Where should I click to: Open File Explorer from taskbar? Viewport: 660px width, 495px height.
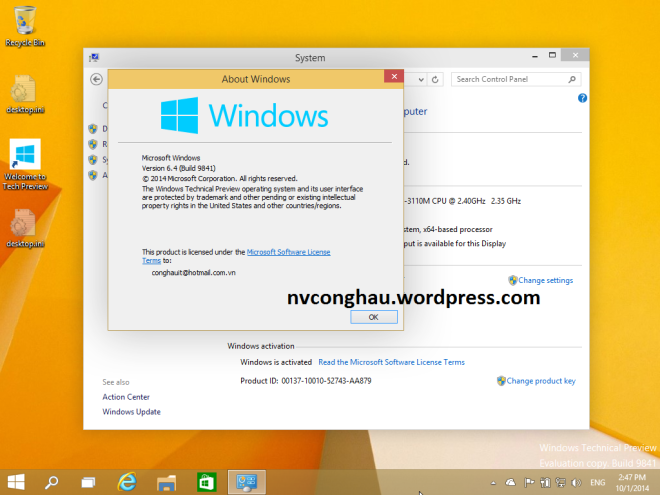[166, 482]
